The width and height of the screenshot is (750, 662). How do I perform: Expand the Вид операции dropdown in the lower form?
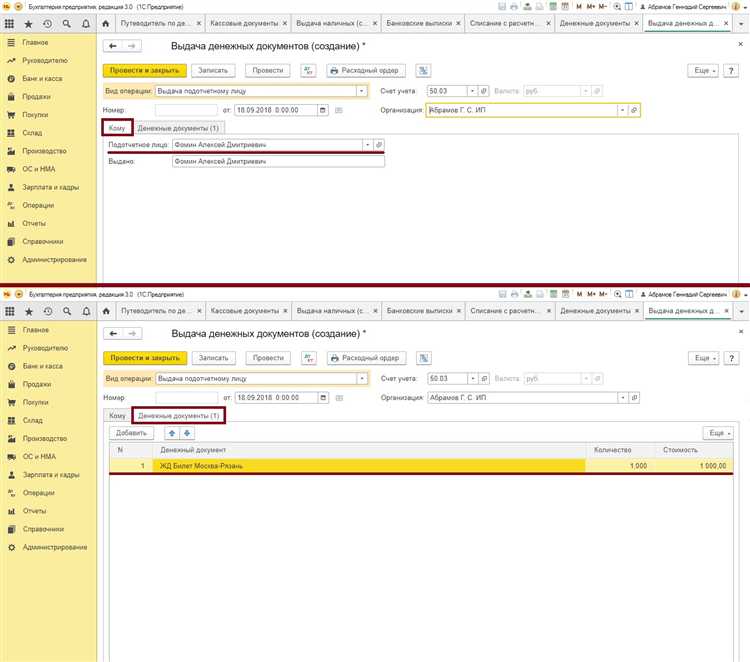coord(361,379)
